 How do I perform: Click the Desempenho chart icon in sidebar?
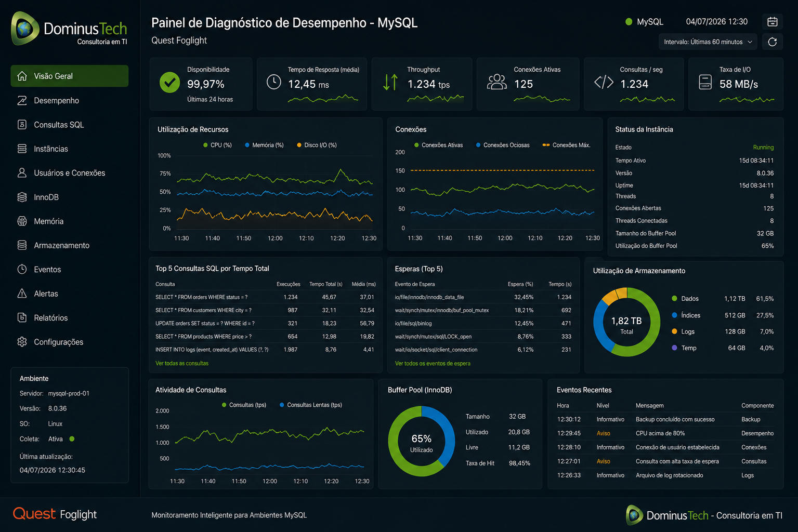click(22, 100)
